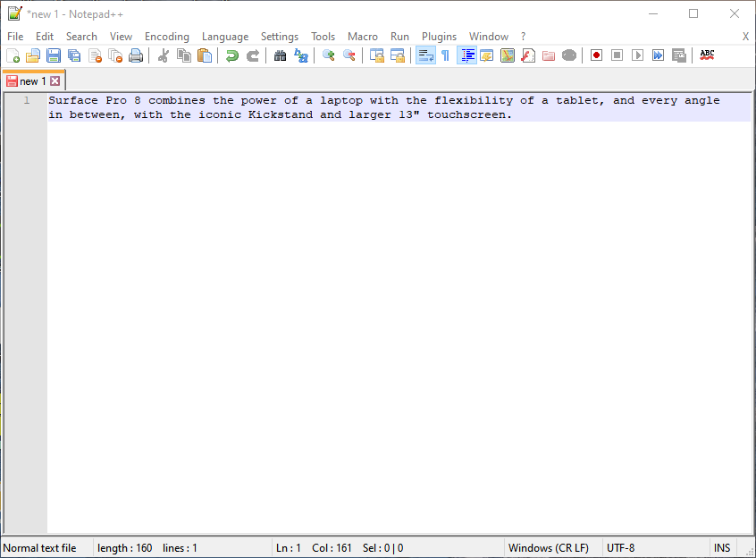Open the Encoding menu
Viewport: 756px width, 558px height.
point(167,37)
